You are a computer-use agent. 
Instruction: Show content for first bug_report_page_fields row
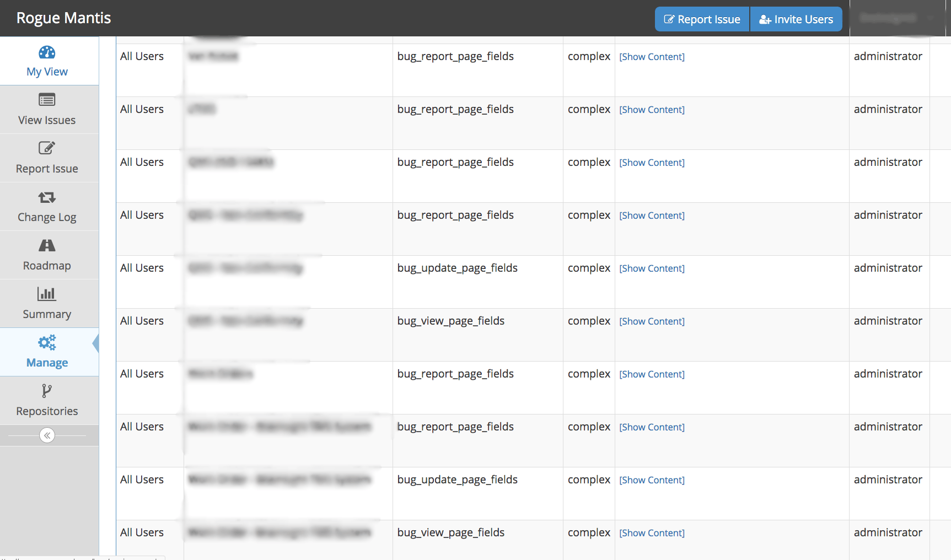(652, 57)
